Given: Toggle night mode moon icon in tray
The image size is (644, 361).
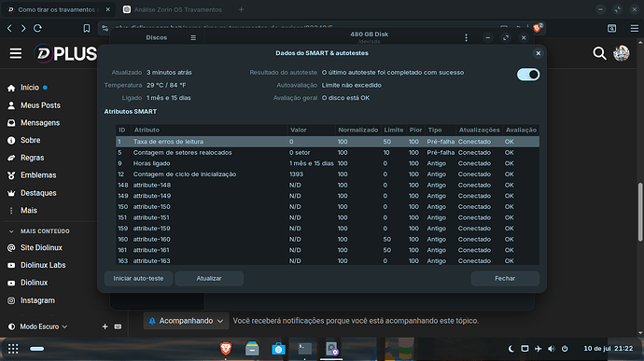Looking at the screenshot, I should 511,349.
